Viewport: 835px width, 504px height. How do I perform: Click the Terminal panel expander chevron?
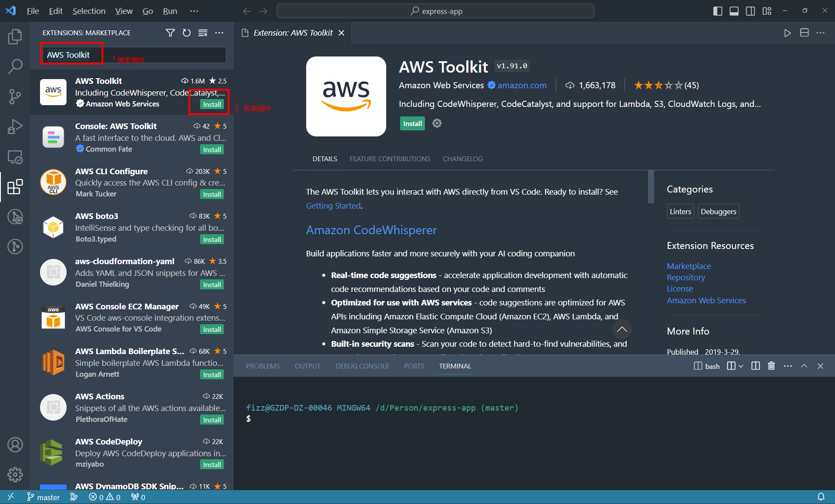point(804,366)
